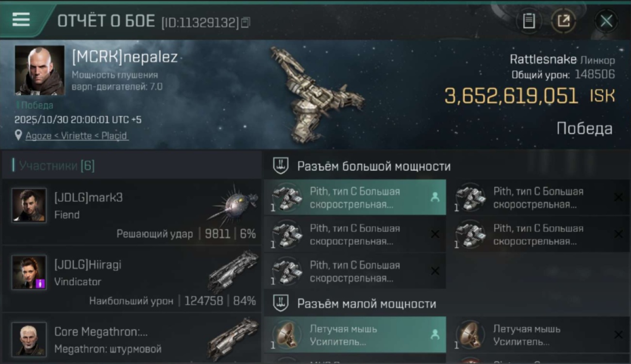Click destroyed mark on top-right Pith module
Image resolution: width=631 pixels, height=364 pixels.
click(x=618, y=197)
